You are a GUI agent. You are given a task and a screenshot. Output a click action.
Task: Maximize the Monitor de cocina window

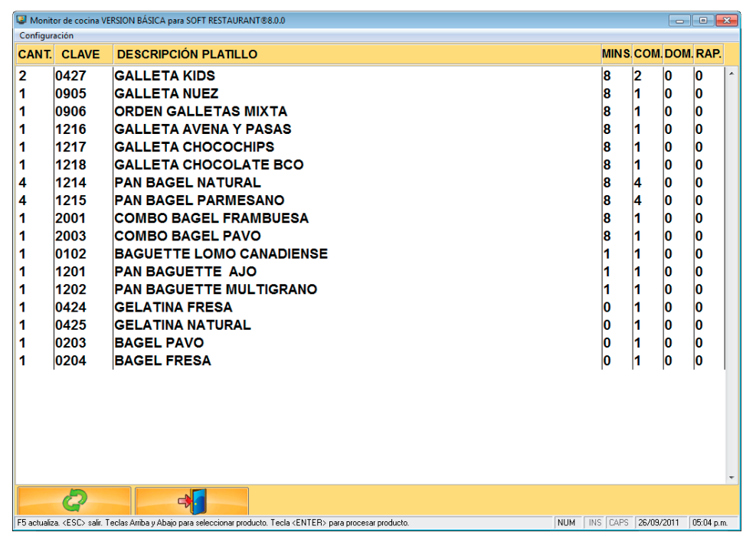(703, 21)
